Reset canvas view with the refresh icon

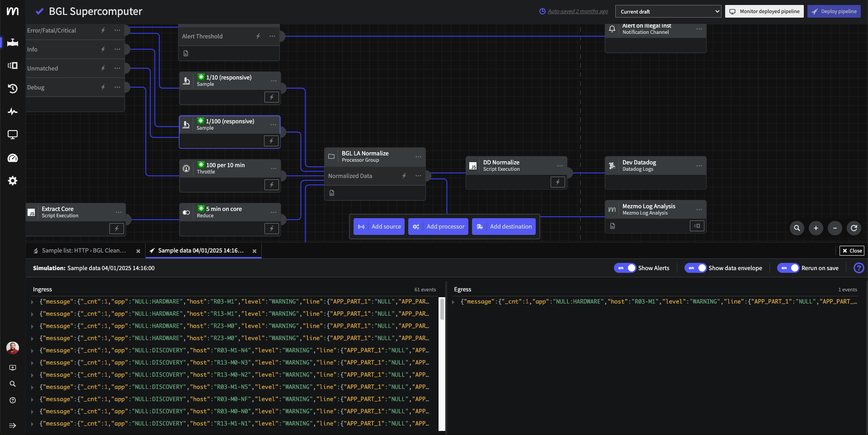(x=854, y=228)
